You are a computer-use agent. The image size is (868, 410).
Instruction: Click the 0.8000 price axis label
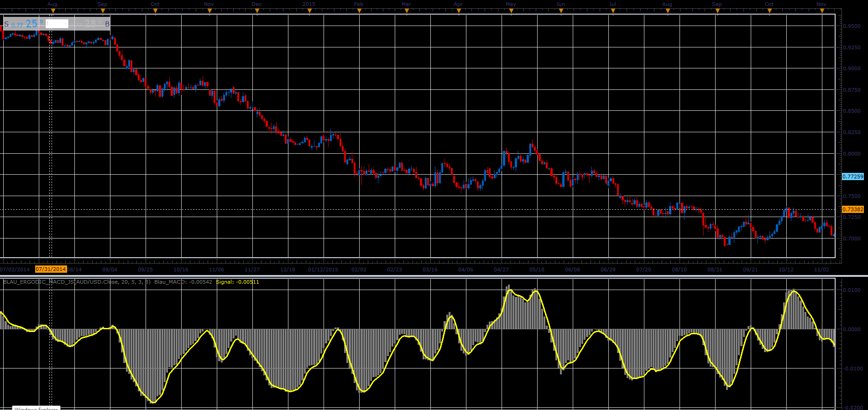(852, 154)
